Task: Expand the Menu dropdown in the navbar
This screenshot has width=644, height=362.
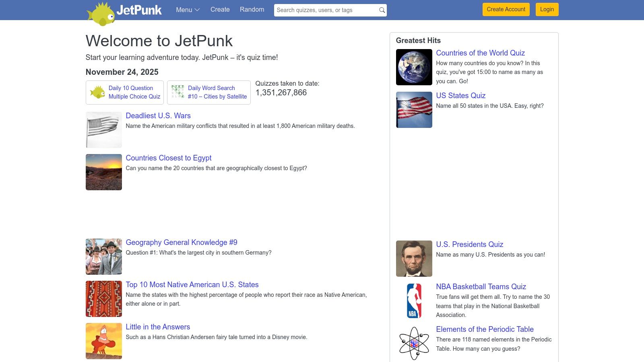Action: (x=187, y=10)
